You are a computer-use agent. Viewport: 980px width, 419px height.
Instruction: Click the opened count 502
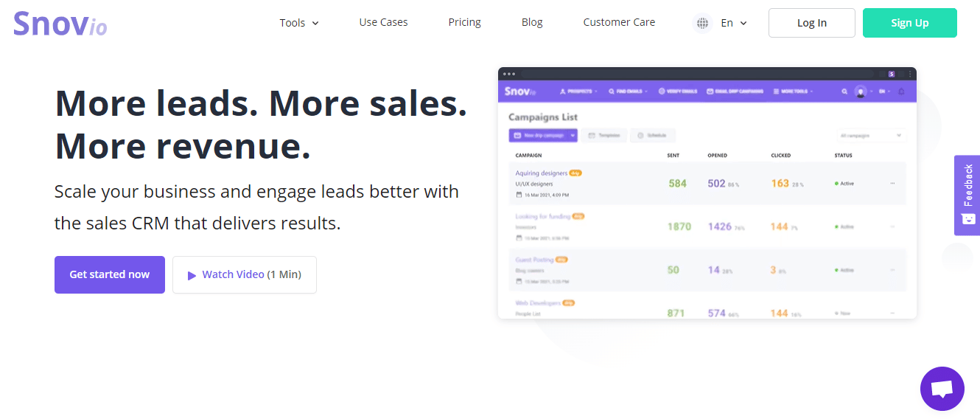pos(716,183)
